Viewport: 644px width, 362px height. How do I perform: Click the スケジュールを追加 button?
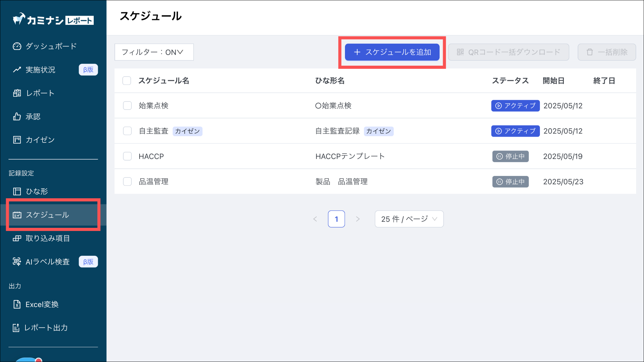392,52
